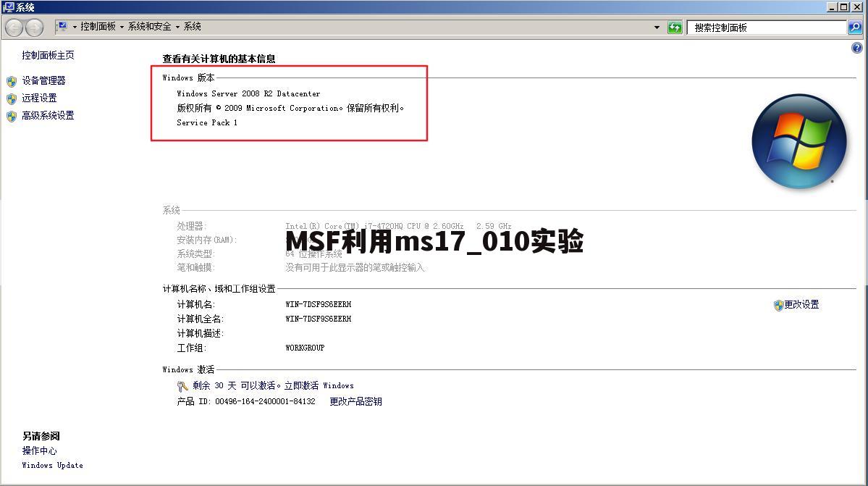Click the Back navigation arrow button
The image size is (868, 486).
14,27
